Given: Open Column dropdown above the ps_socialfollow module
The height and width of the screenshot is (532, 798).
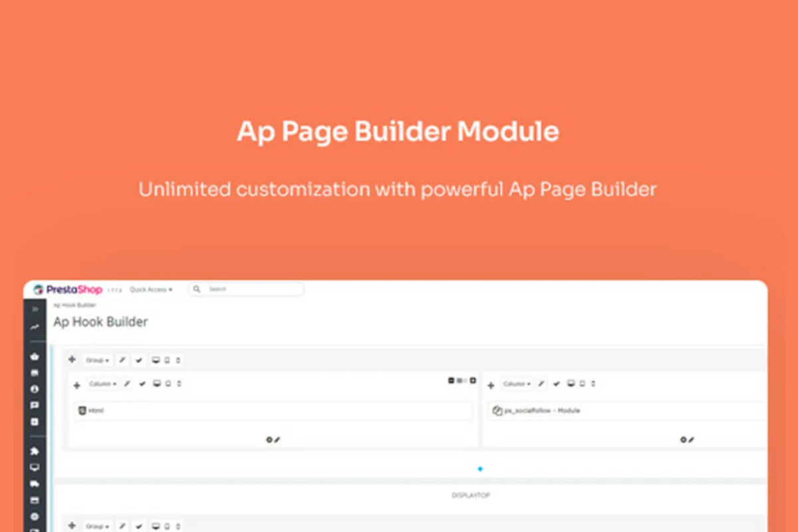Looking at the screenshot, I should [517, 384].
